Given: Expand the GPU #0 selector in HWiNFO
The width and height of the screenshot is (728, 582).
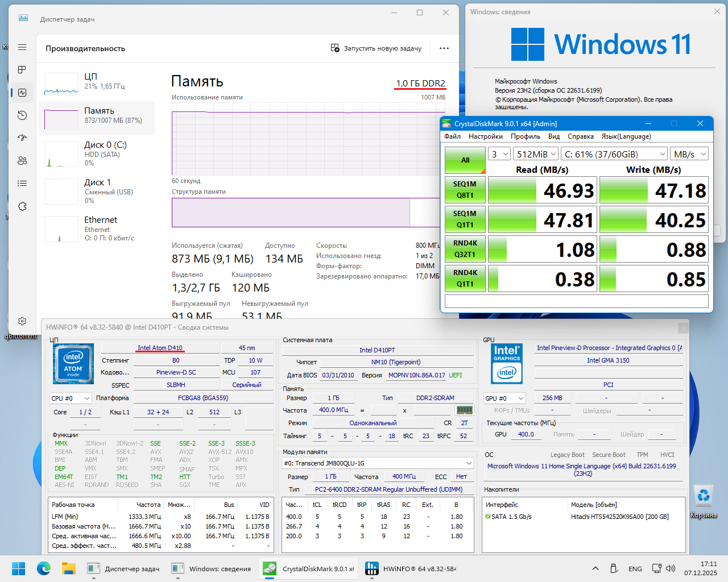Looking at the screenshot, I should [504, 398].
